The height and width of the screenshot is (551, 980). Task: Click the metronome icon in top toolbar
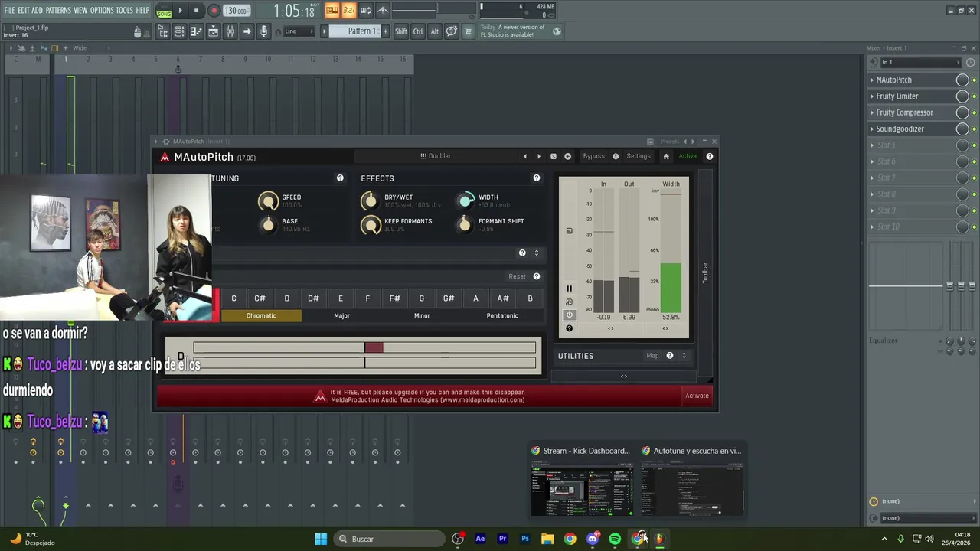383,10
